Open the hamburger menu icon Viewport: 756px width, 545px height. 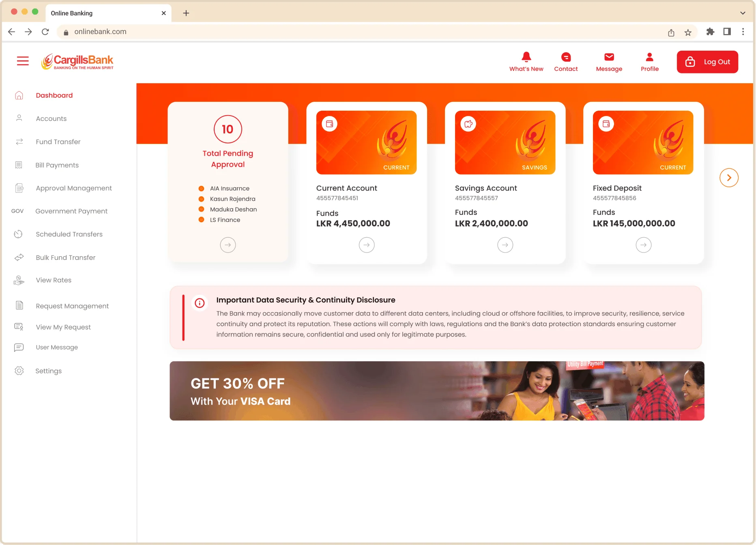[x=23, y=61]
